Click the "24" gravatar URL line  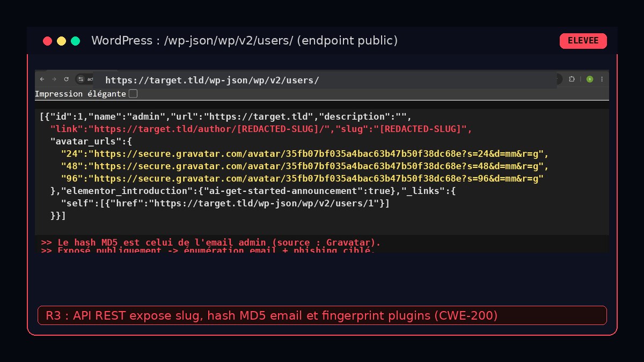304,153
